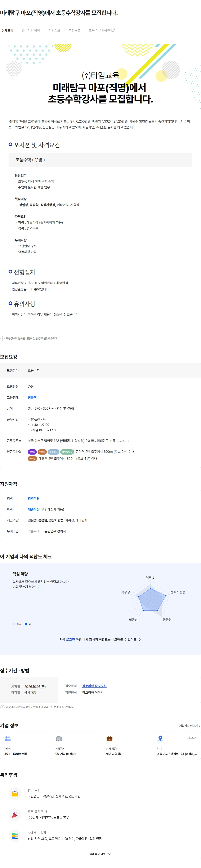Click the info icon beside the 마감일 notice
Viewport: 201px width, 868px height.
[x=3, y=707]
